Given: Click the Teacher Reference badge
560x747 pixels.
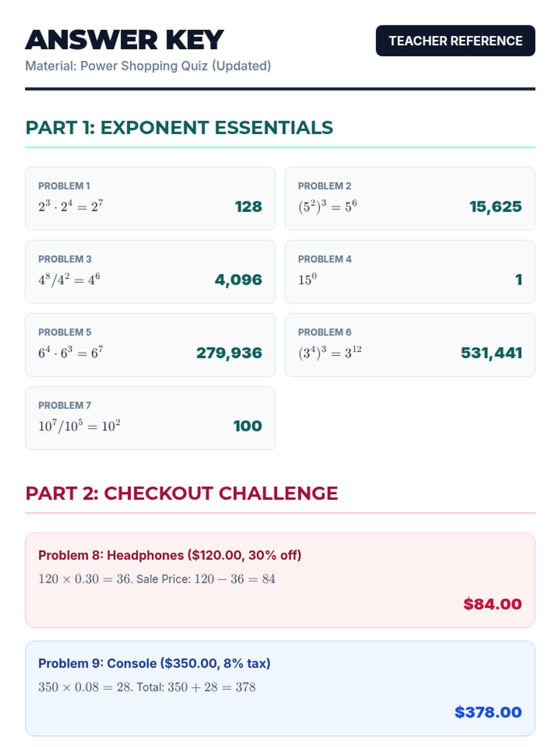Looking at the screenshot, I should pyautogui.click(x=455, y=41).
